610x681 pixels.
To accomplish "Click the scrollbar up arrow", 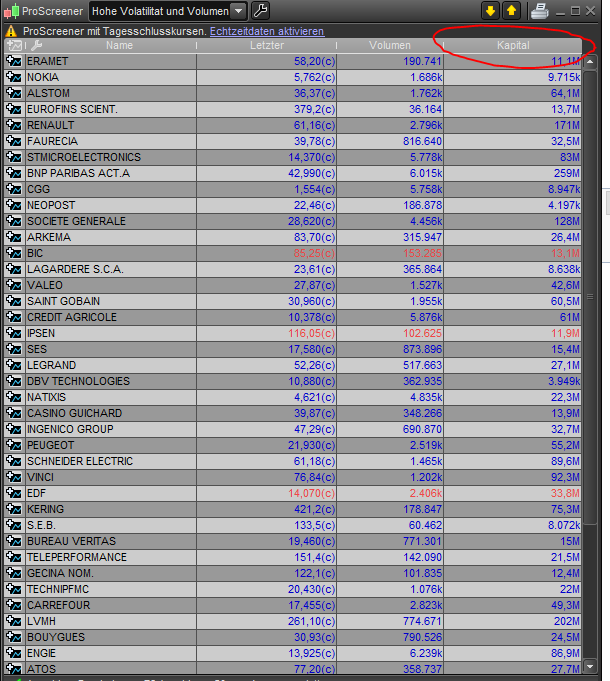I will pyautogui.click(x=590, y=62).
